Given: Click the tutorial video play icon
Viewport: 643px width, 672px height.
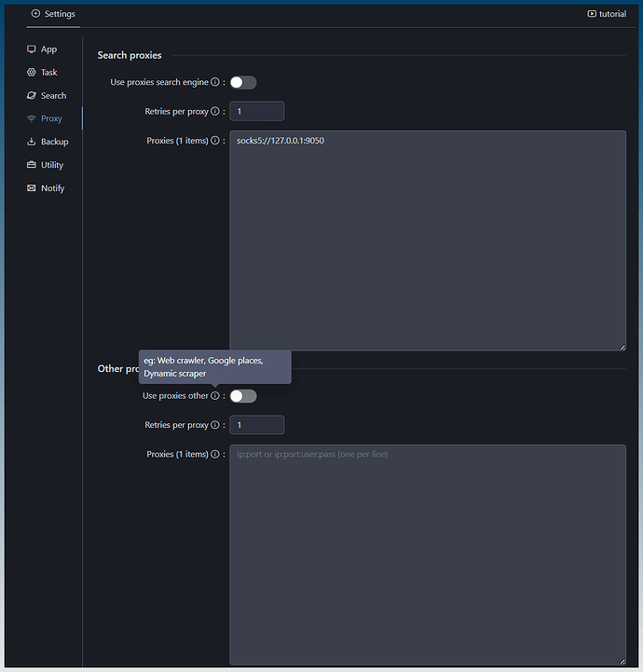Looking at the screenshot, I should pos(592,14).
